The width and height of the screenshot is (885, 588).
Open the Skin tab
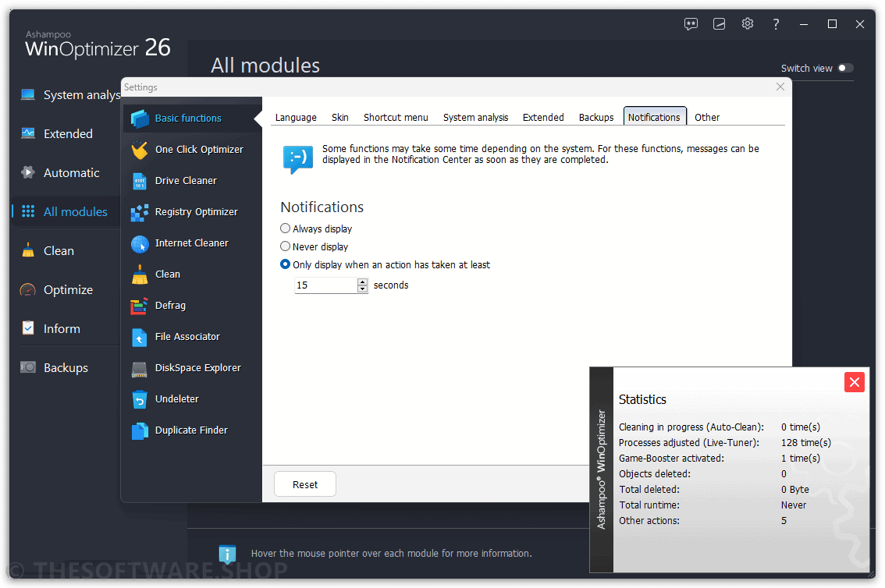pos(339,117)
